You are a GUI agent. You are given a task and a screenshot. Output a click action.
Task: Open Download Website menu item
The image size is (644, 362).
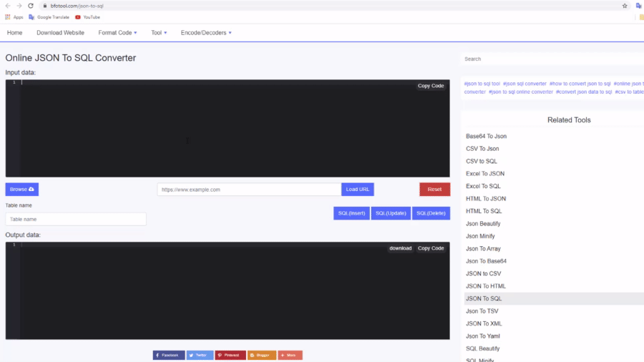point(60,33)
